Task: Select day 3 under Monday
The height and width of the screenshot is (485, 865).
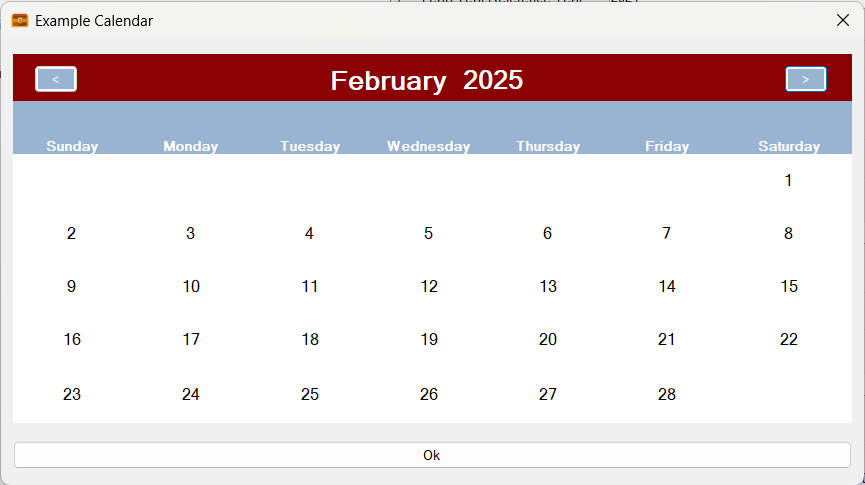Action: (190, 234)
